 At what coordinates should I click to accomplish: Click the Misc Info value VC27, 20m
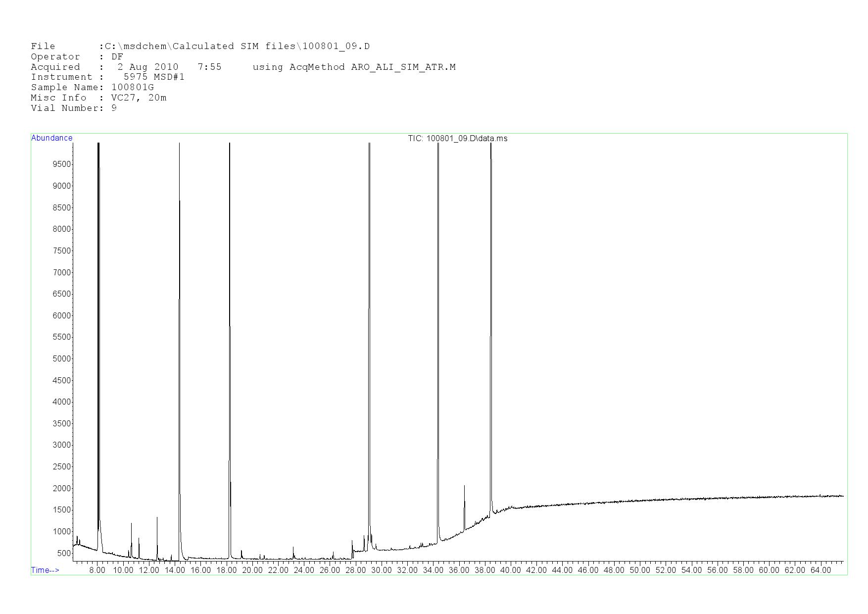click(139, 98)
